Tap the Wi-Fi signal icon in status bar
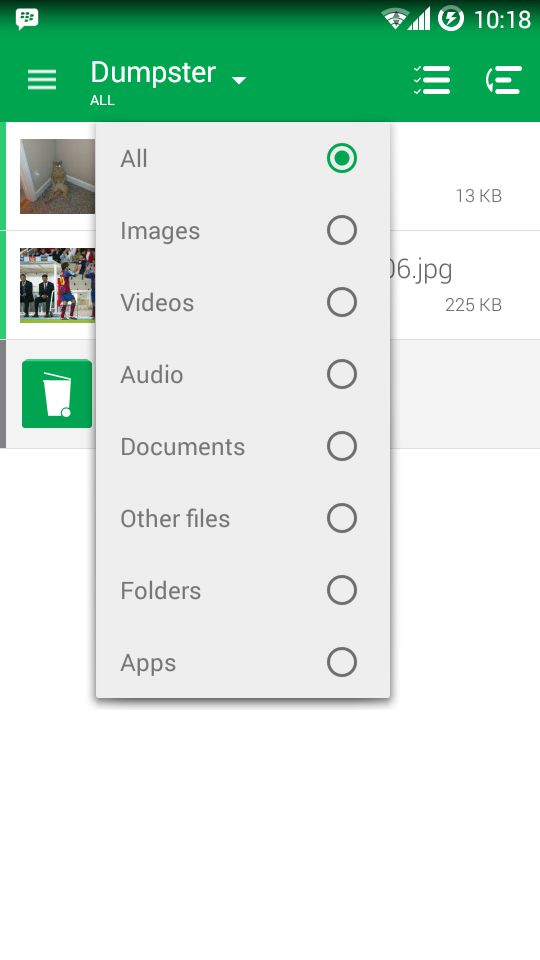540x960 pixels. point(396,19)
